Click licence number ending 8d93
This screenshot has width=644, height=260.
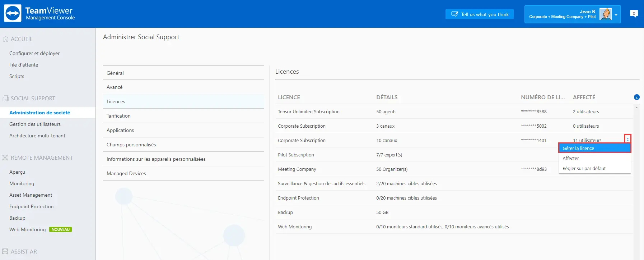point(534,169)
